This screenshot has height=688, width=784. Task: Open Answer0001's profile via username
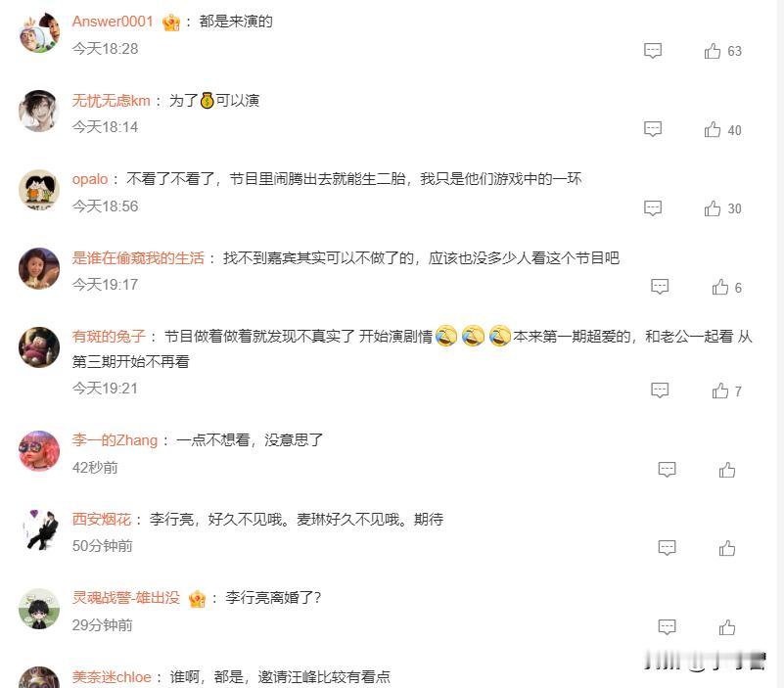pos(113,22)
